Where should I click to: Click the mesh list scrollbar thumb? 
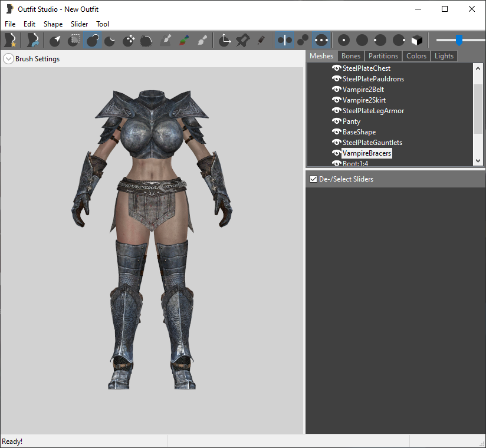click(478, 108)
